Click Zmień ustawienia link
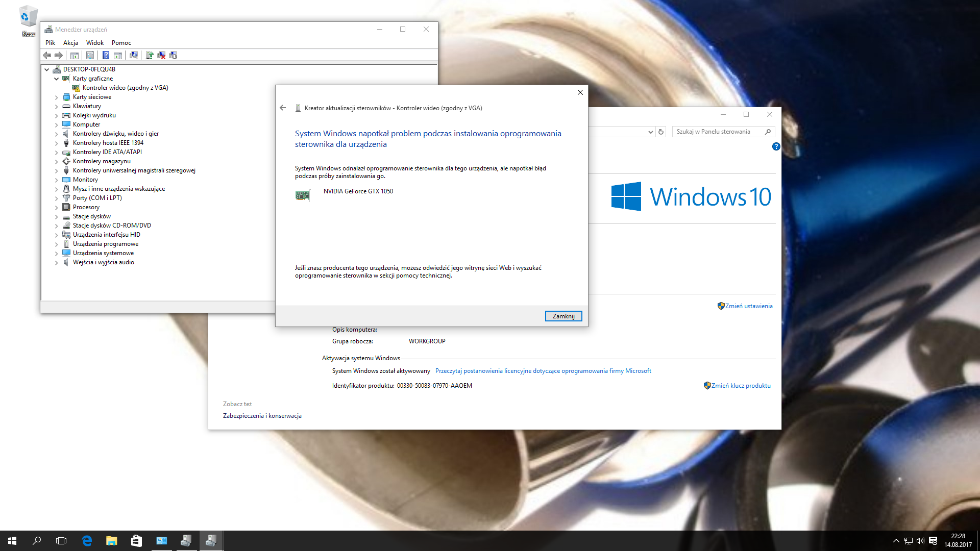Image resolution: width=980 pixels, height=551 pixels. 749,306
